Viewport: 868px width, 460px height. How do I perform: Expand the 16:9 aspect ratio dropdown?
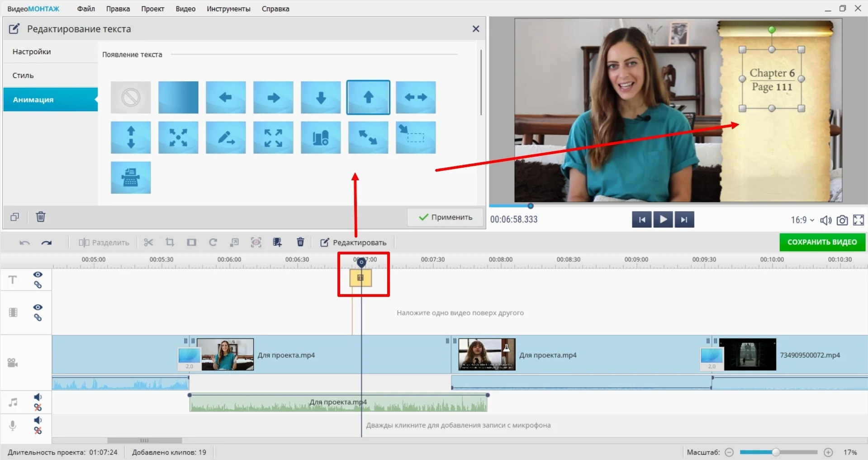pos(802,220)
